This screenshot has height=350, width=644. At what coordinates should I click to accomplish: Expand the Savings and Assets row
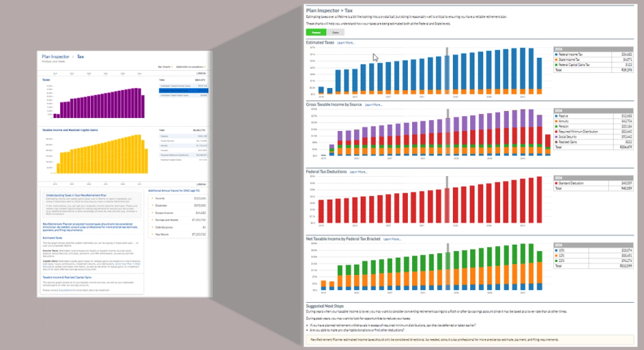(x=178, y=220)
